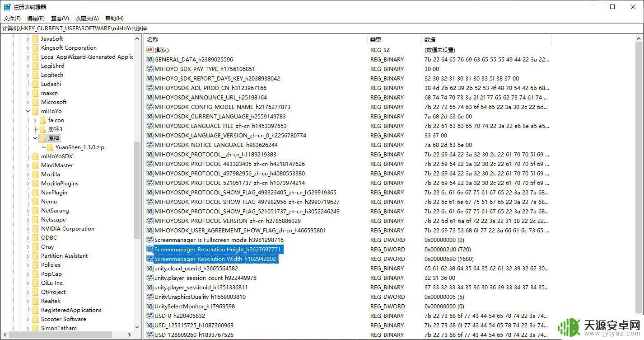This screenshot has height=340, width=644.
Task: Click the icon of UnityGraphicsQuality_h1669003810
Action: [x=150, y=297]
